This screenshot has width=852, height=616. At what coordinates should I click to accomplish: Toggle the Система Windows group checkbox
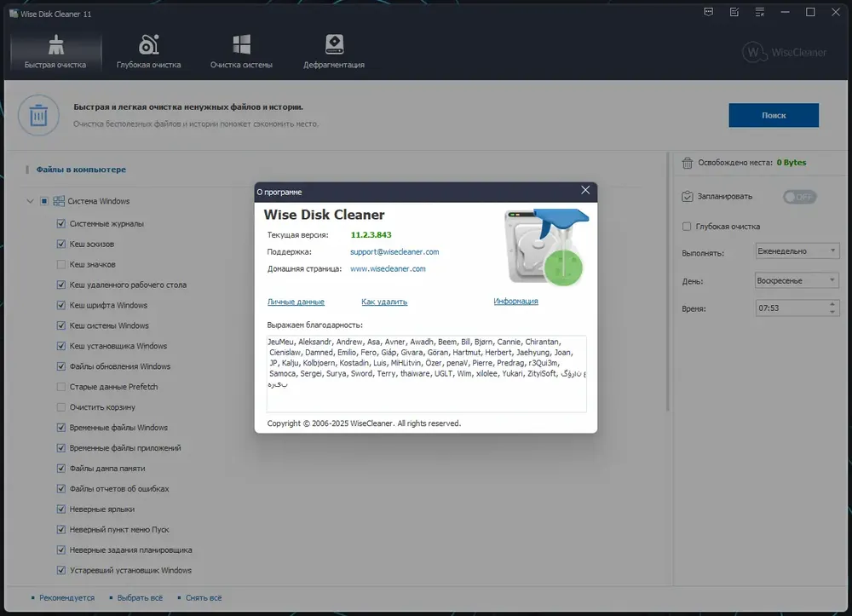[44, 201]
